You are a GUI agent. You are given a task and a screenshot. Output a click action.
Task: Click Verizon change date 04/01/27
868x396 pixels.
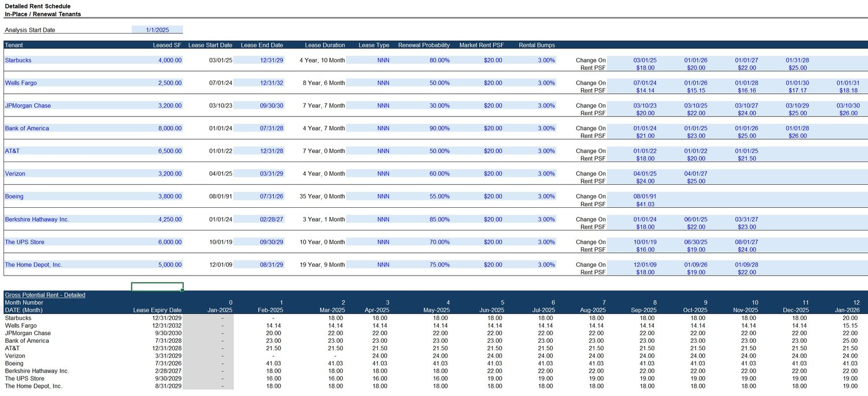(x=696, y=174)
